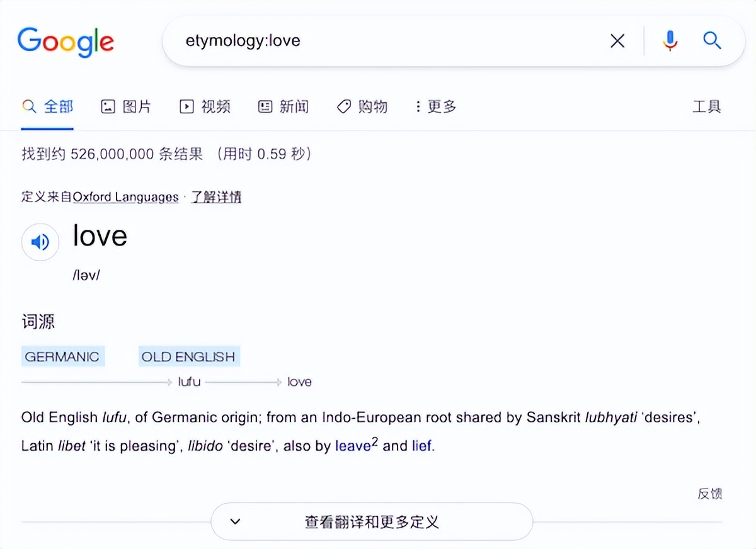Viewport: 756px width, 549px height.
Task: Open the lief etymology link
Action: [x=421, y=445]
